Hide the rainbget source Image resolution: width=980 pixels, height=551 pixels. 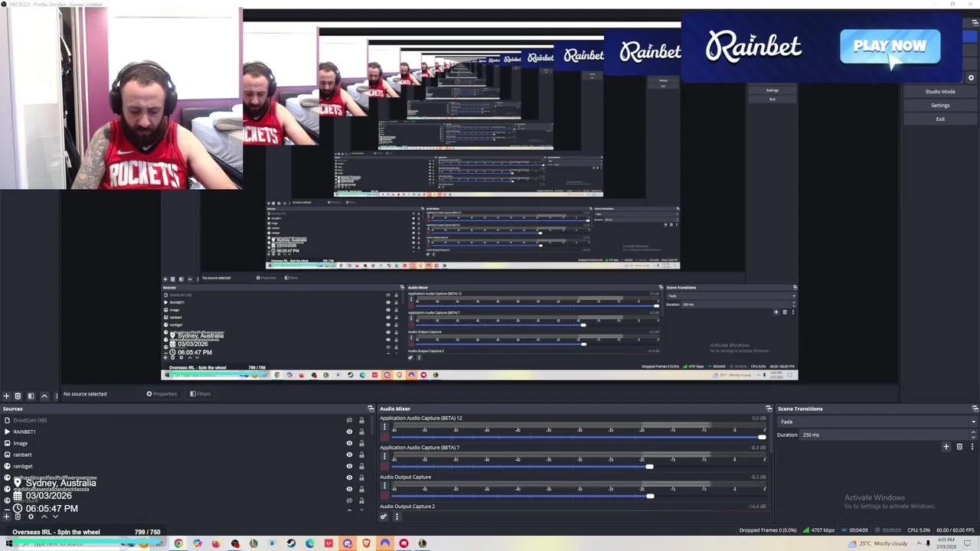pos(349,466)
